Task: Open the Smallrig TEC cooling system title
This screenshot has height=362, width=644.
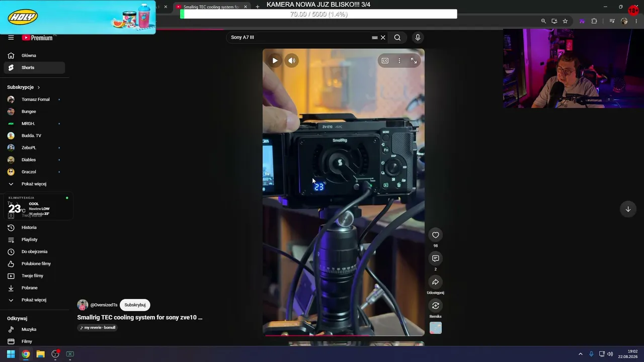Action: click(140, 318)
